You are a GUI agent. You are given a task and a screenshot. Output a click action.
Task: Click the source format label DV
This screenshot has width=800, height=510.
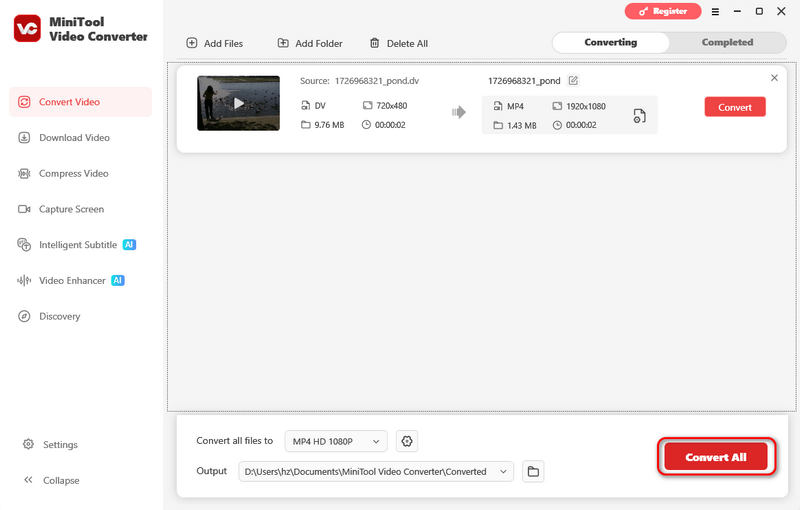point(320,106)
